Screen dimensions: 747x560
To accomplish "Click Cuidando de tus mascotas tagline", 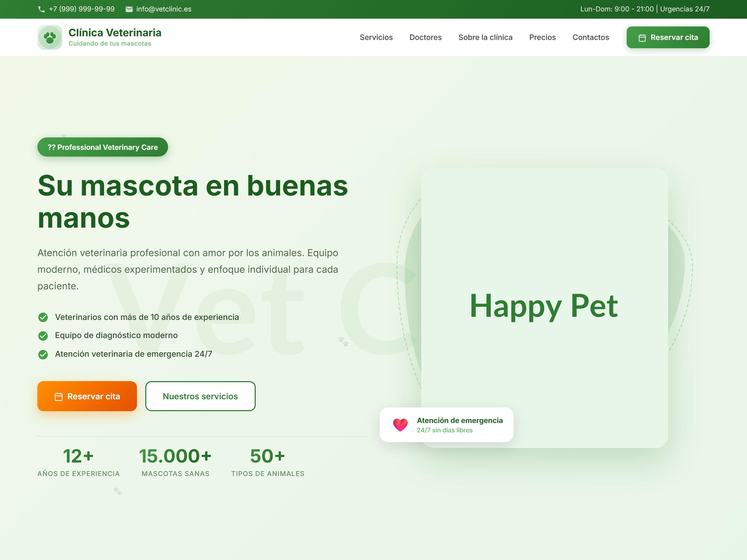I will pyautogui.click(x=110, y=44).
